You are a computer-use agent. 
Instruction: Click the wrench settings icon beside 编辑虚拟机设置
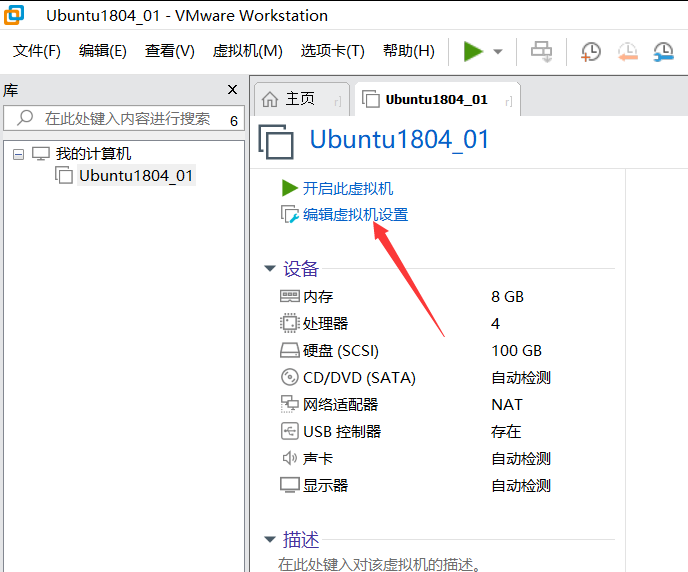tap(290, 214)
